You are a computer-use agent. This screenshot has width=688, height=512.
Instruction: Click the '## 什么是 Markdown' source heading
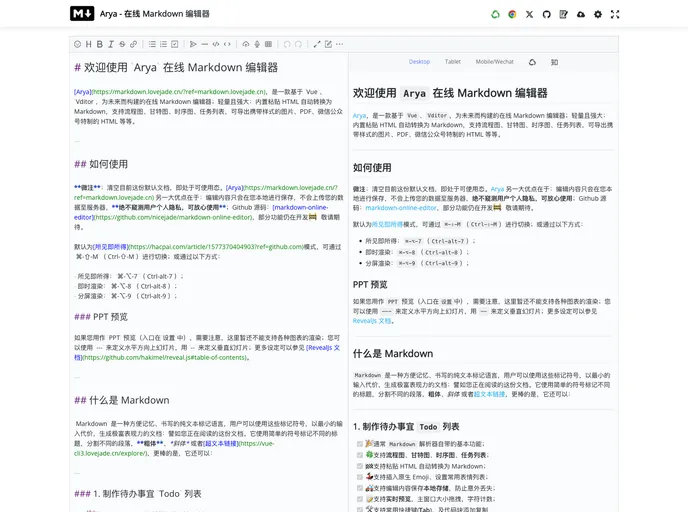coord(122,400)
